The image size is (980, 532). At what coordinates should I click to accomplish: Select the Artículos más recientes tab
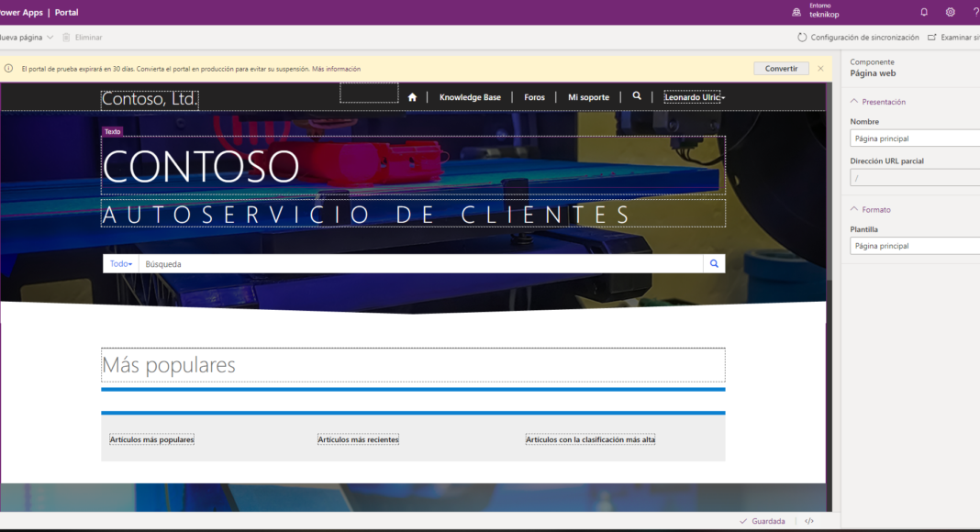click(358, 440)
